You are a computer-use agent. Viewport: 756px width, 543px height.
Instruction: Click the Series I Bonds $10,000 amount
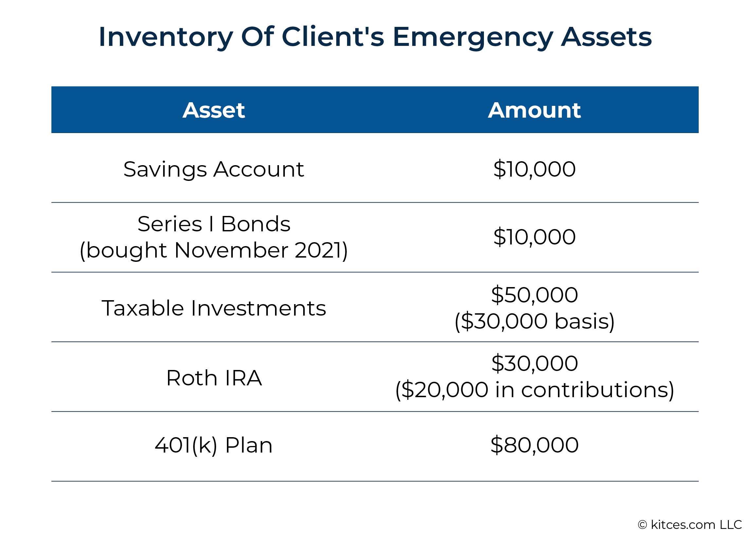pyautogui.click(x=534, y=237)
